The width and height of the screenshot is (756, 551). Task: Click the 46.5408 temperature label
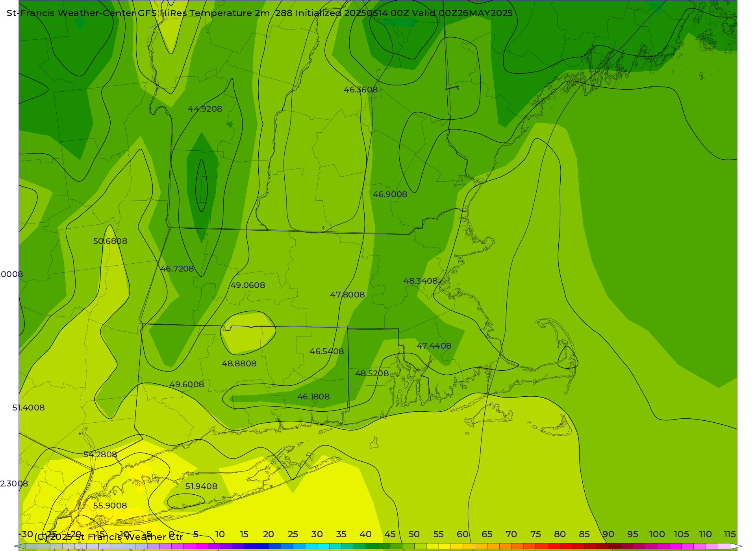(327, 351)
